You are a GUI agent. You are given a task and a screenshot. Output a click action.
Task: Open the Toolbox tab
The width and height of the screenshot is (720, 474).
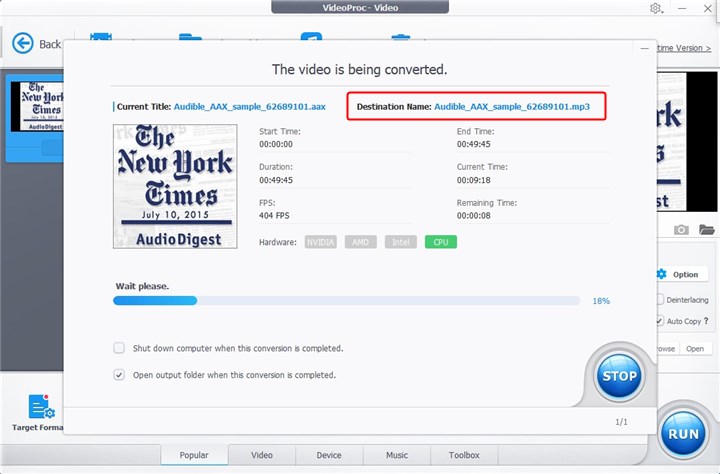464,455
